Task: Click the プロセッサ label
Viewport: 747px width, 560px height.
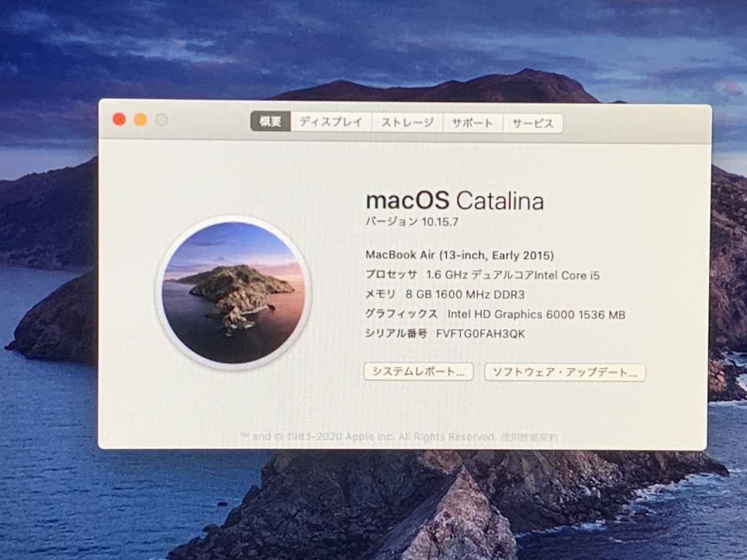Action: point(392,274)
